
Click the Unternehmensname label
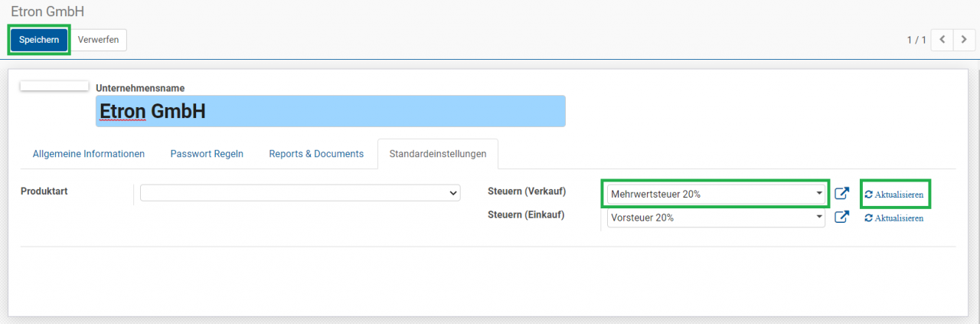(140, 88)
